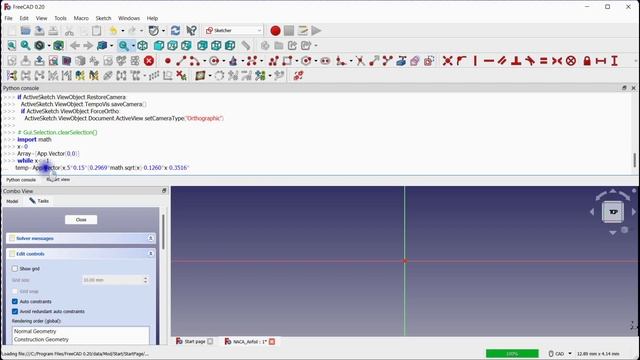Collapse the Edit controls section
Screen dimensions: 640x360
151,253
